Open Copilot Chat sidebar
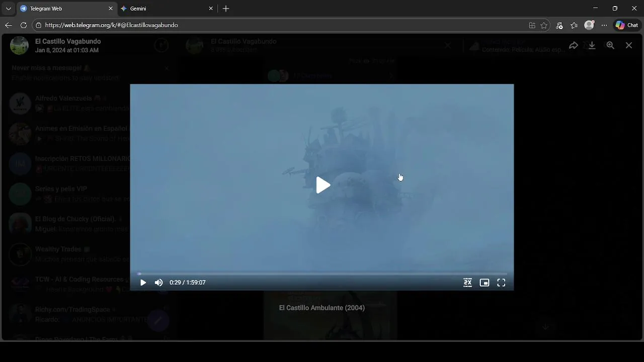644x362 pixels. 627,25
